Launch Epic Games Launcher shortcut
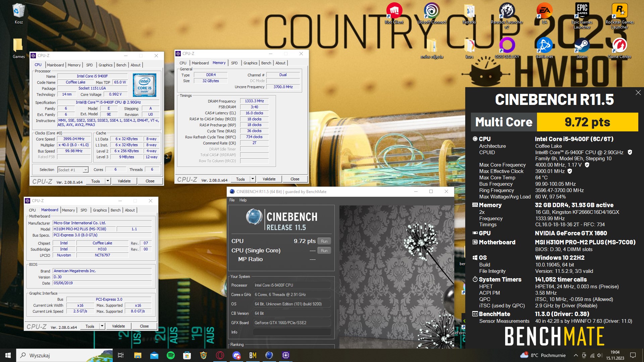Viewport: 644px width, 362px height. coord(582,15)
